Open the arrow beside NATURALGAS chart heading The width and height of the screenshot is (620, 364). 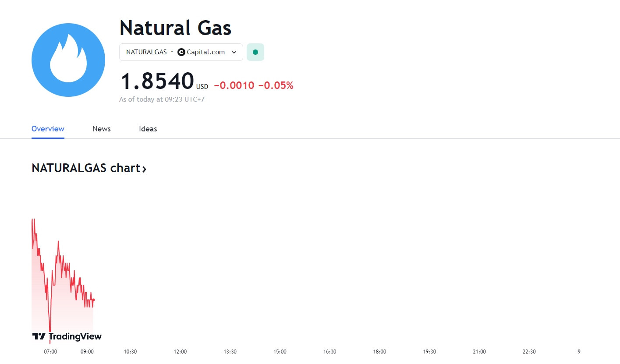click(x=144, y=169)
